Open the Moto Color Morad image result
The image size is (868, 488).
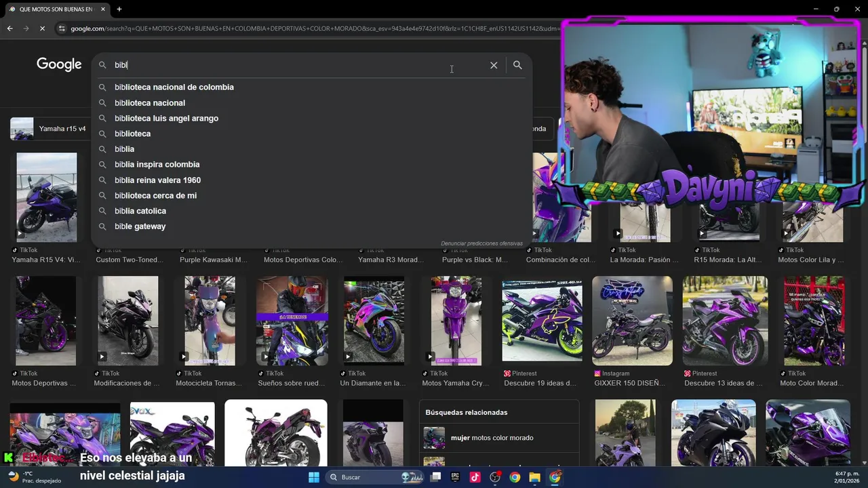pyautogui.click(x=814, y=321)
